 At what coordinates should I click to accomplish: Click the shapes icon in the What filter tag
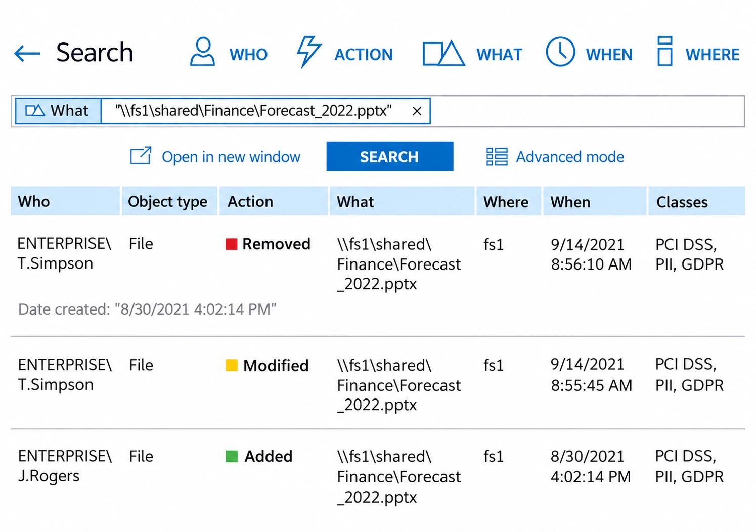35,111
